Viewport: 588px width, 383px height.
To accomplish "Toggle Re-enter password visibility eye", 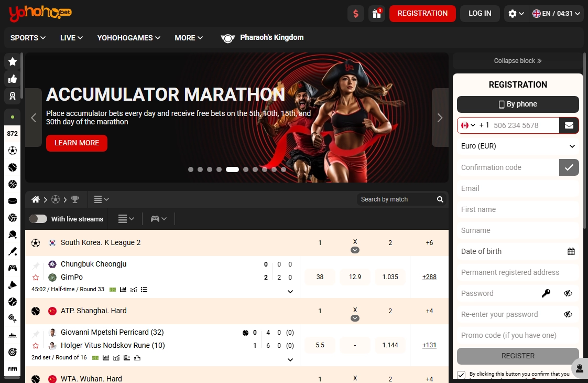I will (568, 314).
